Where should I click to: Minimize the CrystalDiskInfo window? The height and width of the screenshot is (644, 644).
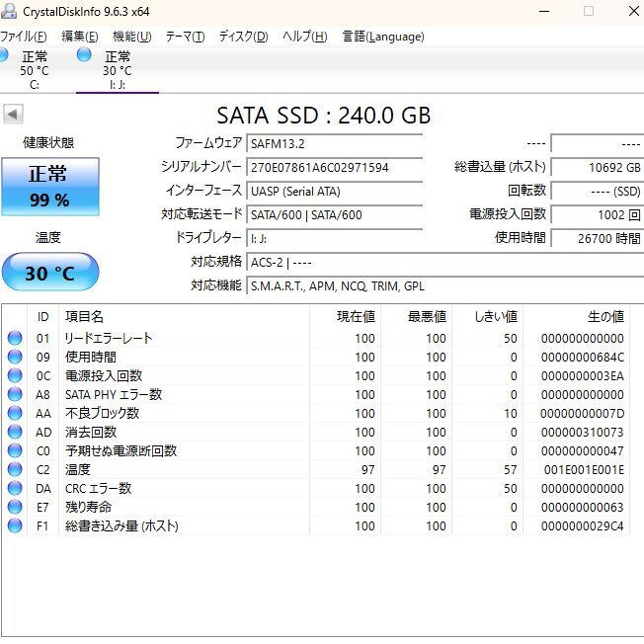coord(544,11)
